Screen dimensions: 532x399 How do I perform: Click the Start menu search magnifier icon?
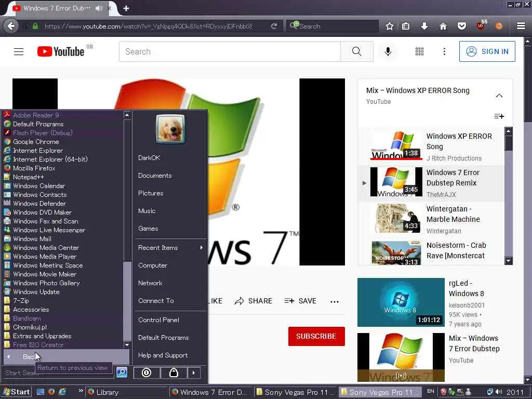[x=122, y=373]
